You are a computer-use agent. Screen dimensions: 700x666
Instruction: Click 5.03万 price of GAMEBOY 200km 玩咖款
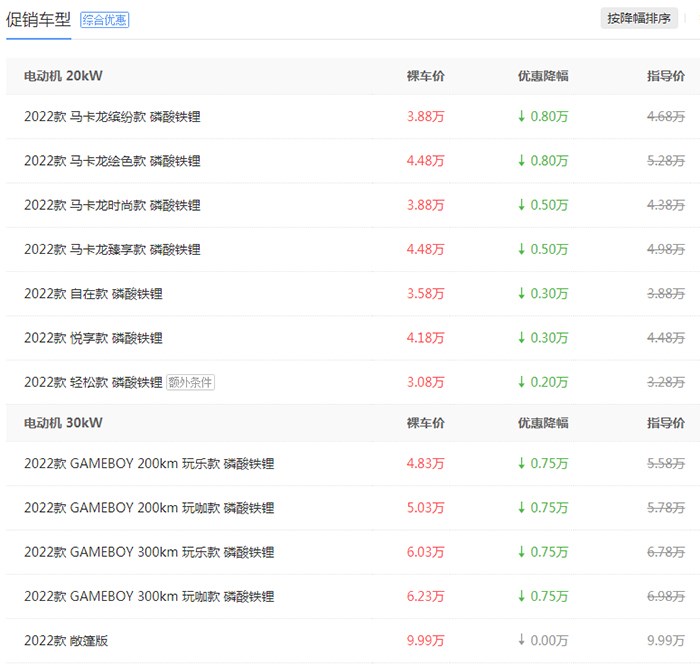425,508
